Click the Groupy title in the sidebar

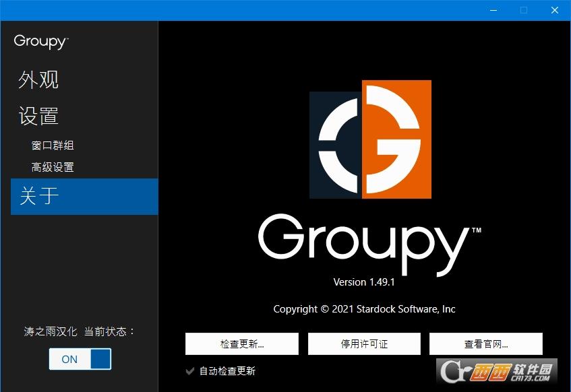40,42
